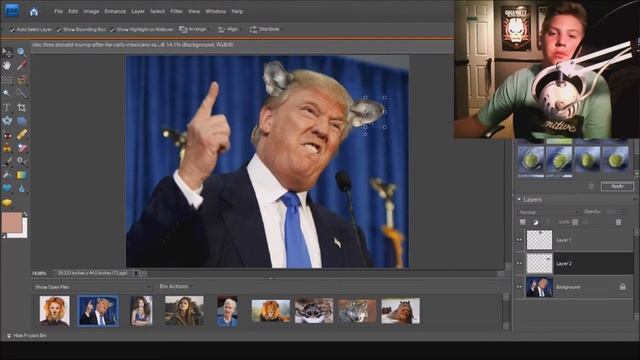Select the Rectangular Marquee tool
The width and height of the screenshot is (640, 360).
point(7,80)
